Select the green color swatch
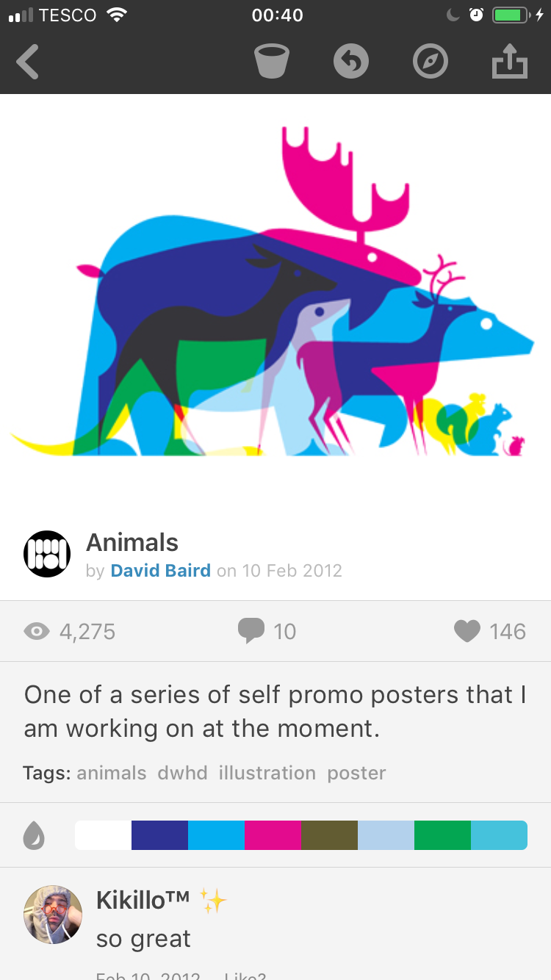 click(x=442, y=835)
